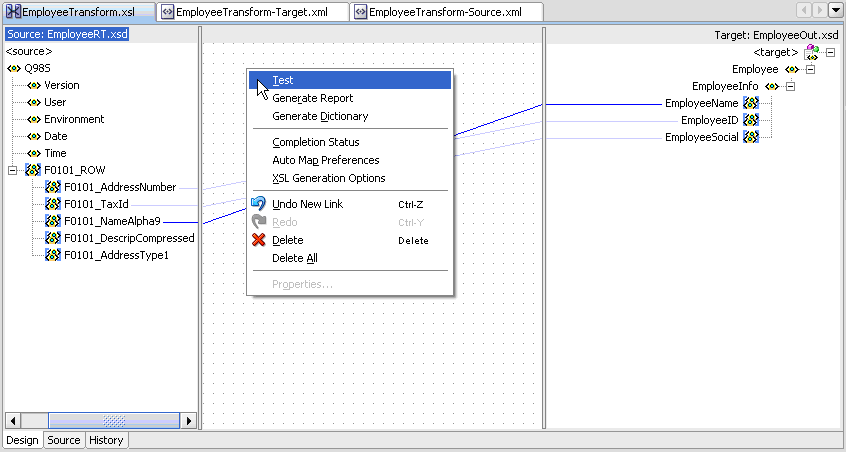Image resolution: width=846 pixels, height=452 pixels.
Task: Click the blue Undo arrow icon
Action: 259,203
